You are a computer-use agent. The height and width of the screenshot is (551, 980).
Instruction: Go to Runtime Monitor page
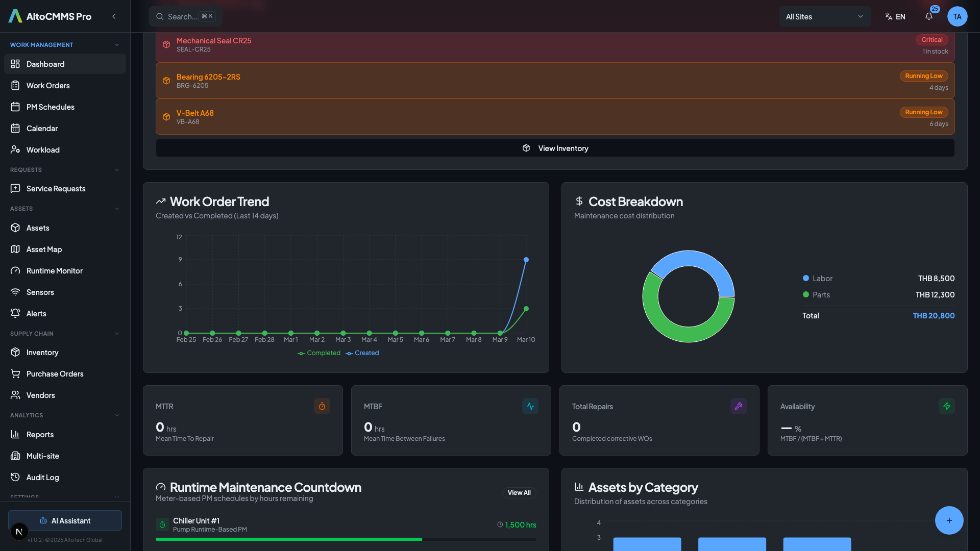[54, 271]
